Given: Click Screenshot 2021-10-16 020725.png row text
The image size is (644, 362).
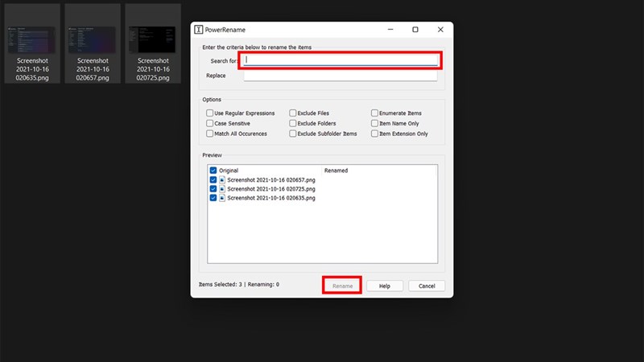Looking at the screenshot, I should 271,189.
